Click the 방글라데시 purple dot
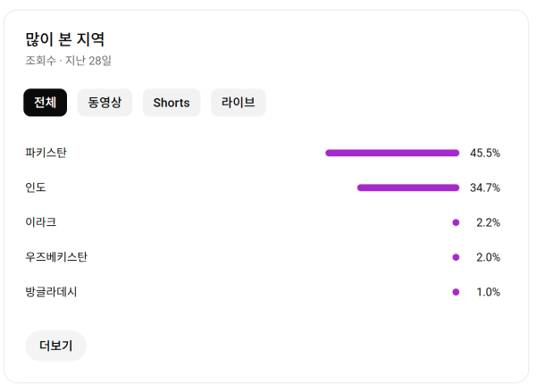Screen dimensions: 536x392 pos(456,292)
